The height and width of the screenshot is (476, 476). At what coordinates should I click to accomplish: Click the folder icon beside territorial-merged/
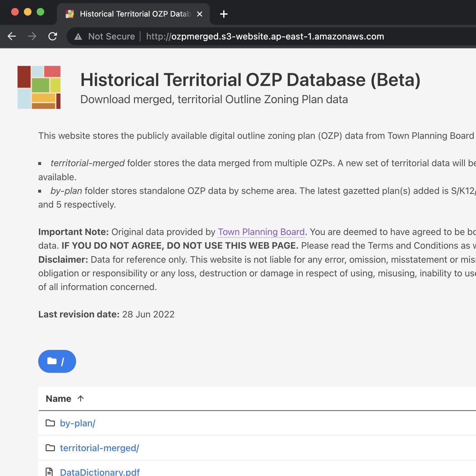[x=50, y=448]
